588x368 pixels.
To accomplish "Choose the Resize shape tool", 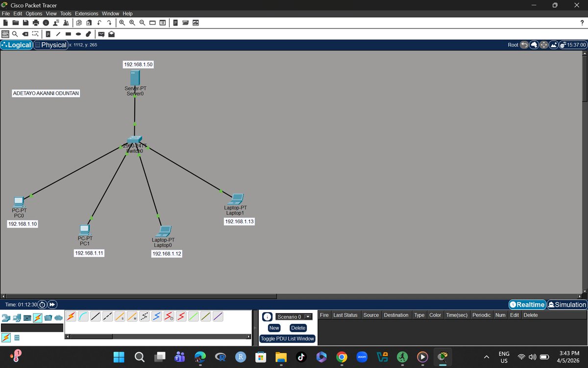I will [x=35, y=34].
